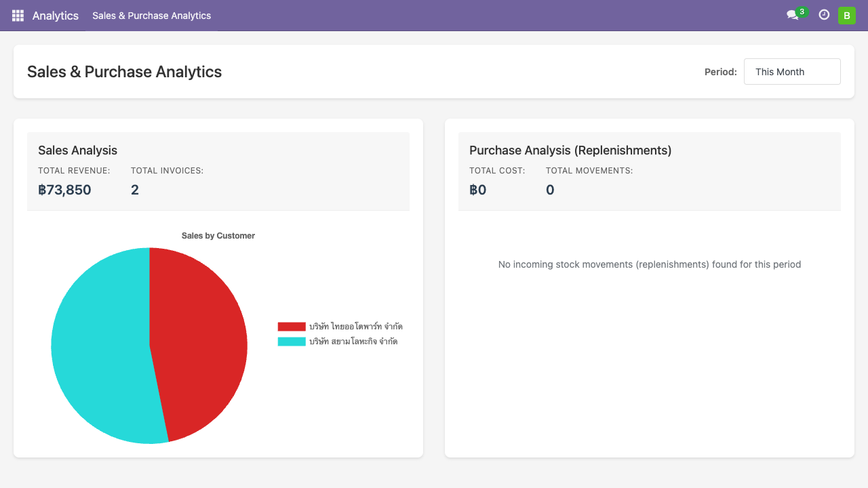Click the Sales & Purchase Analytics breadcrumb
868x488 pixels.
(151, 16)
